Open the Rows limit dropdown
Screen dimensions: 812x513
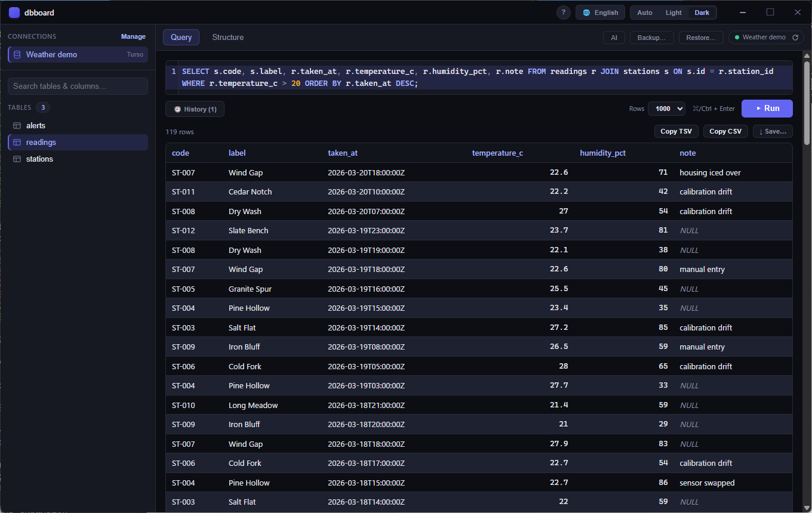(x=666, y=109)
